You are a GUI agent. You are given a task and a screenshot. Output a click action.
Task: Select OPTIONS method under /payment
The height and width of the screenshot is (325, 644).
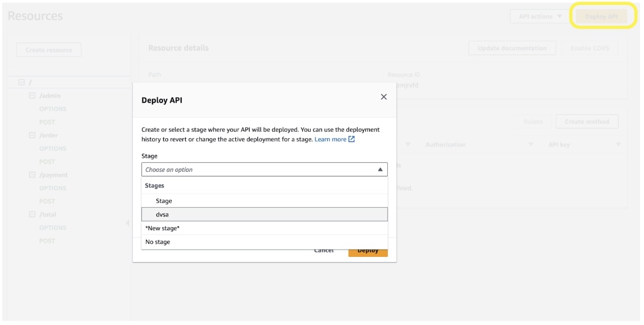[53, 188]
